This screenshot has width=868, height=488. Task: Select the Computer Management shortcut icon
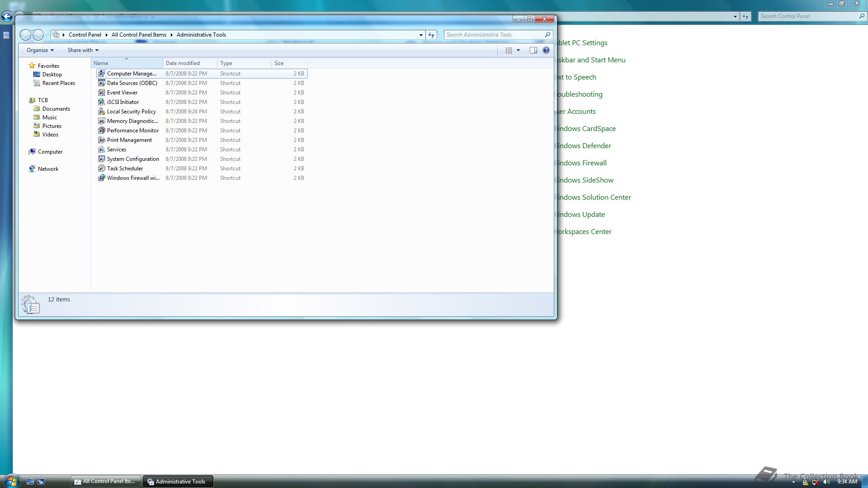(102, 74)
